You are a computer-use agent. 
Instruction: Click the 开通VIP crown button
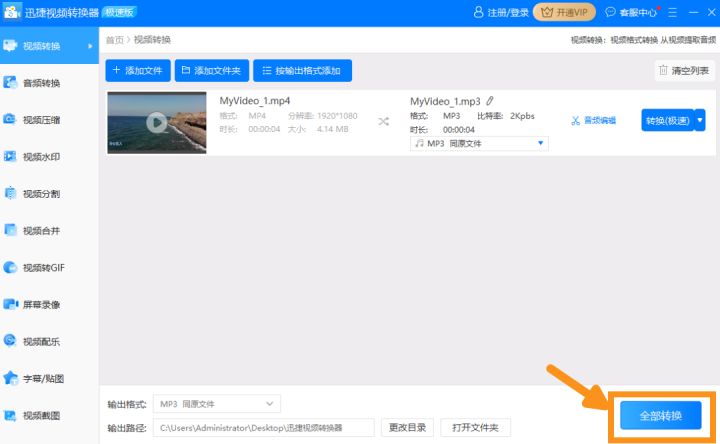pyautogui.click(x=564, y=12)
